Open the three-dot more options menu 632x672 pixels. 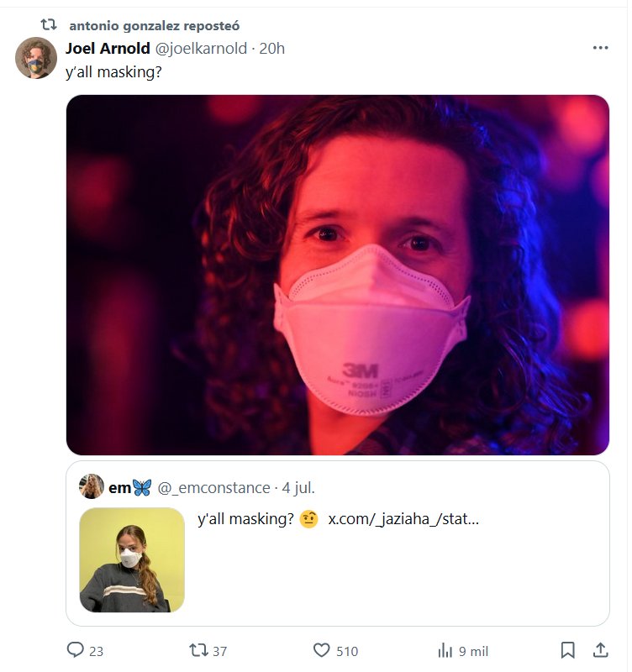[600, 48]
